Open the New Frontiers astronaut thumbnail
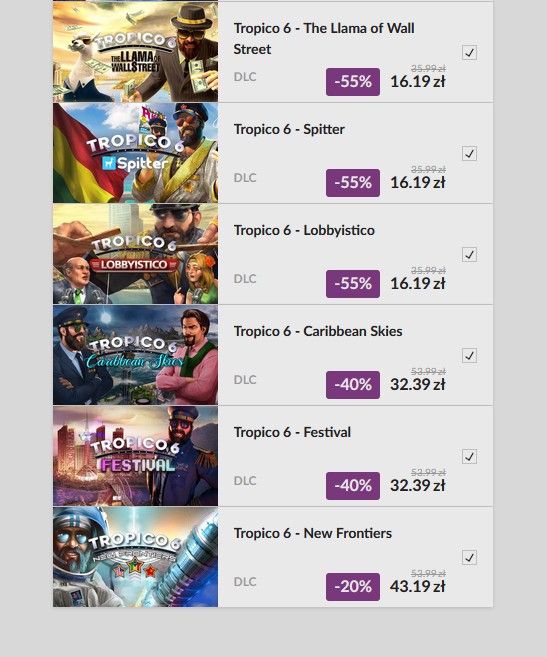547x657 pixels. click(135, 557)
